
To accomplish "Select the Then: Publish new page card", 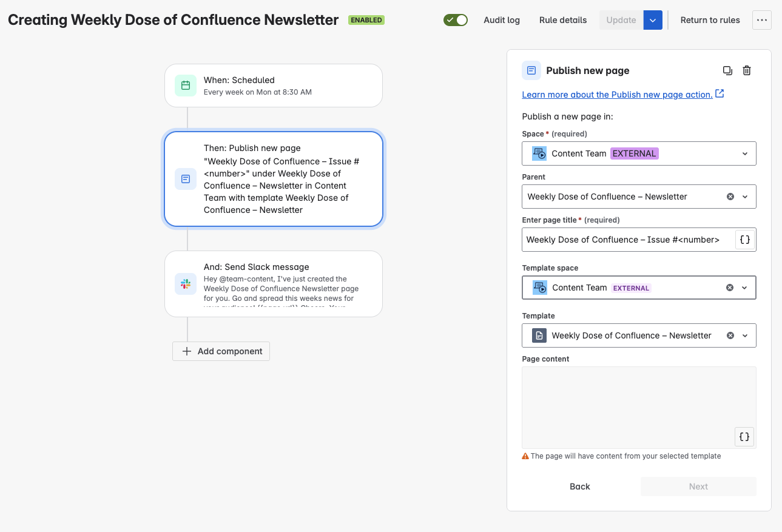I will coord(274,179).
